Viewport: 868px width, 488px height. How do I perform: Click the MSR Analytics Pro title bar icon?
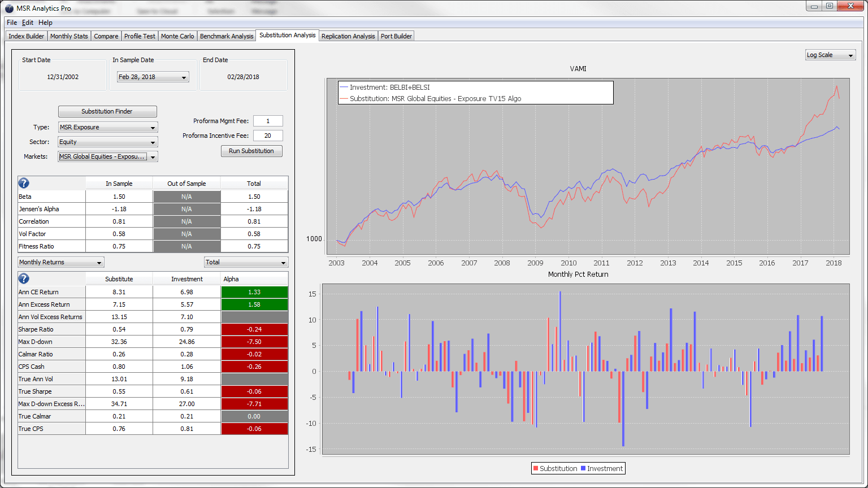coord(9,8)
